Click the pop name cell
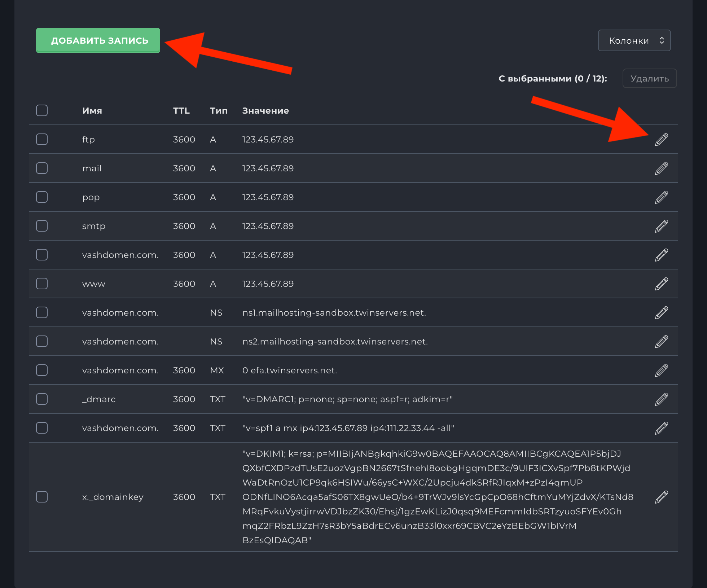Screen dimensions: 707x588 91,197
